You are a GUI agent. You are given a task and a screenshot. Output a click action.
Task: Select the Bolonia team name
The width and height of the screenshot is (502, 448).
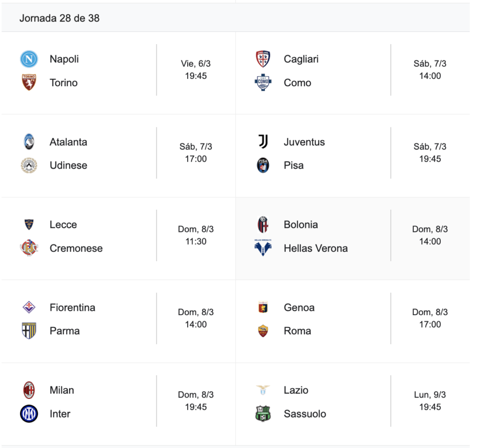click(x=301, y=225)
